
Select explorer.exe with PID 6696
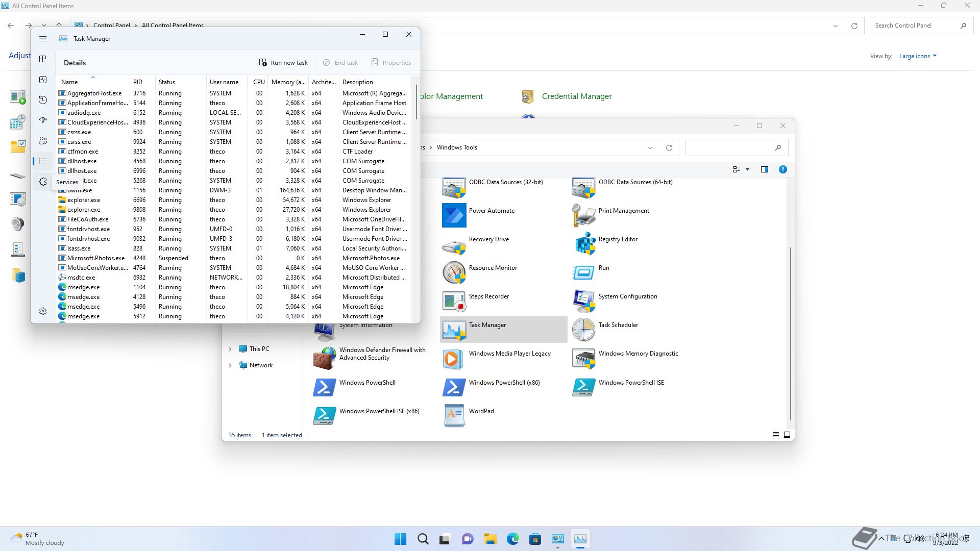tap(234, 200)
